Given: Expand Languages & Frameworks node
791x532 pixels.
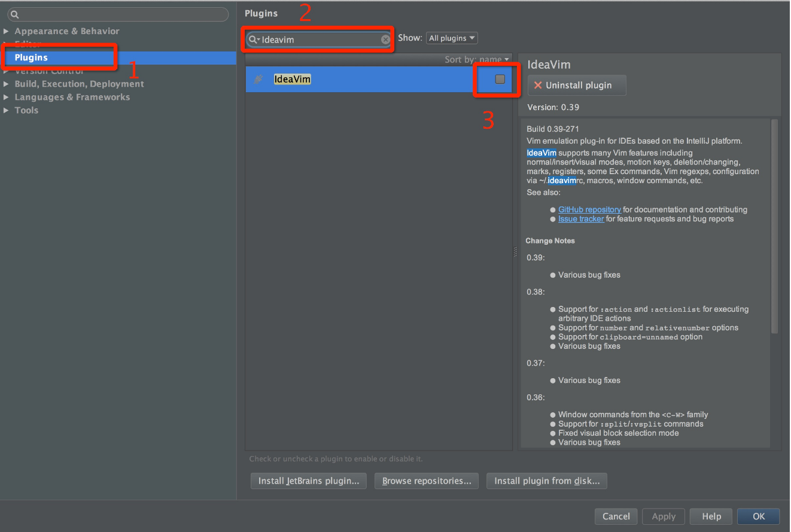Looking at the screenshot, I should coord(6,97).
